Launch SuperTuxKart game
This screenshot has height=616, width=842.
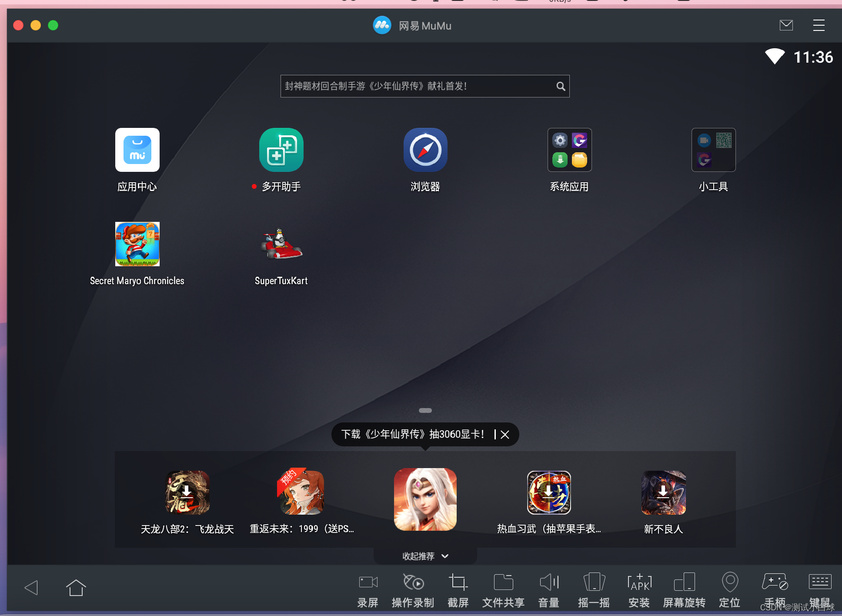281,244
